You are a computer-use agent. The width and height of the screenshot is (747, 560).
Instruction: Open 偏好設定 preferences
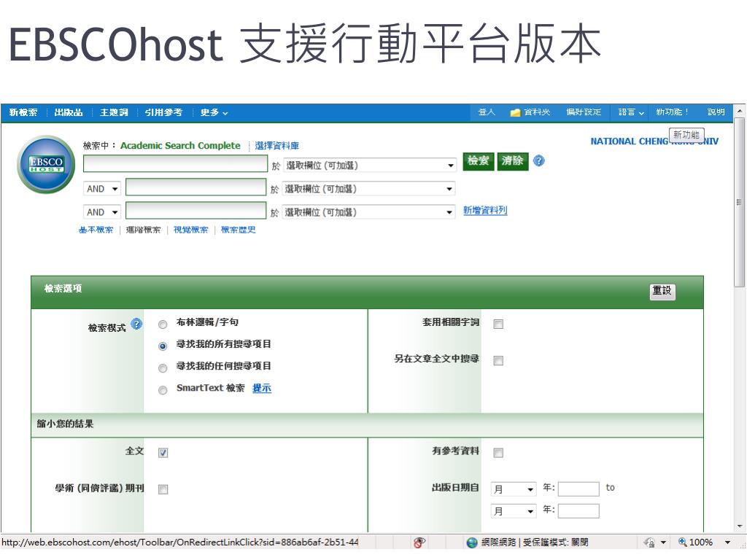coord(584,112)
